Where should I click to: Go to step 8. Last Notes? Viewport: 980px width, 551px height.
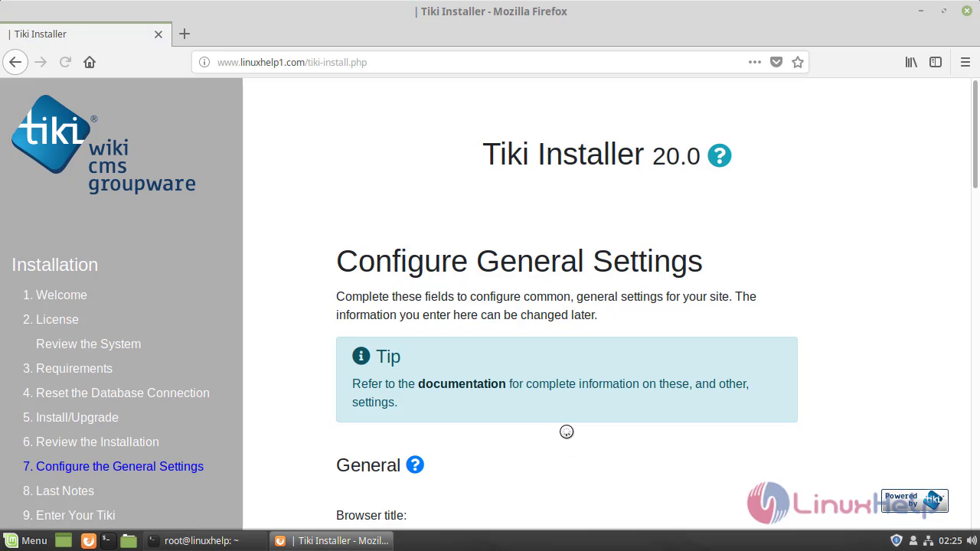58,491
